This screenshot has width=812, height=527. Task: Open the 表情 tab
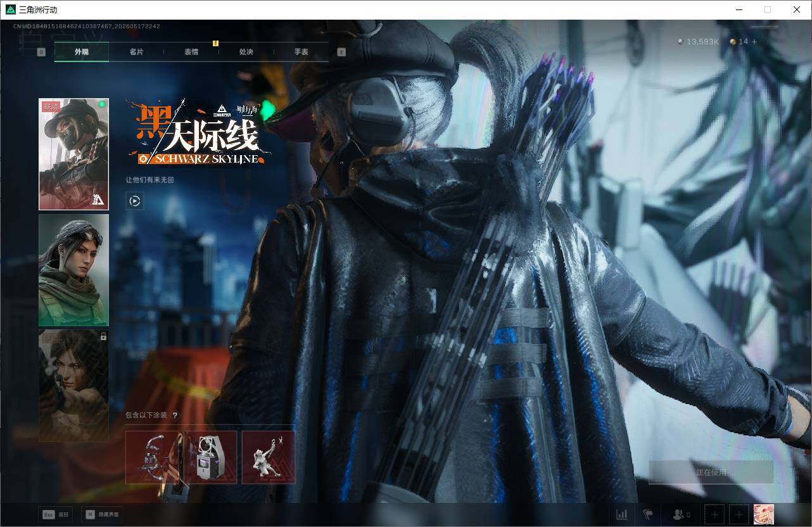point(191,52)
